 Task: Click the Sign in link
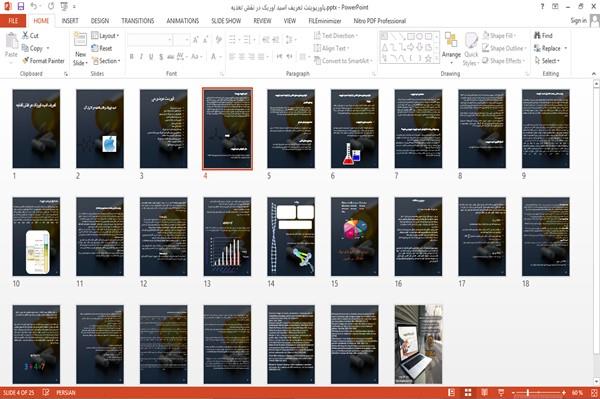(578, 21)
